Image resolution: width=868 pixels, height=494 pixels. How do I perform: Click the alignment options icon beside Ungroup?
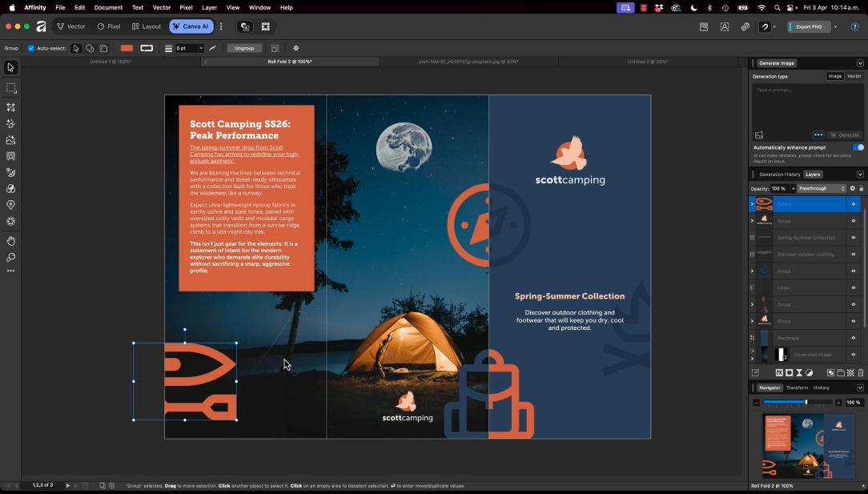[275, 48]
